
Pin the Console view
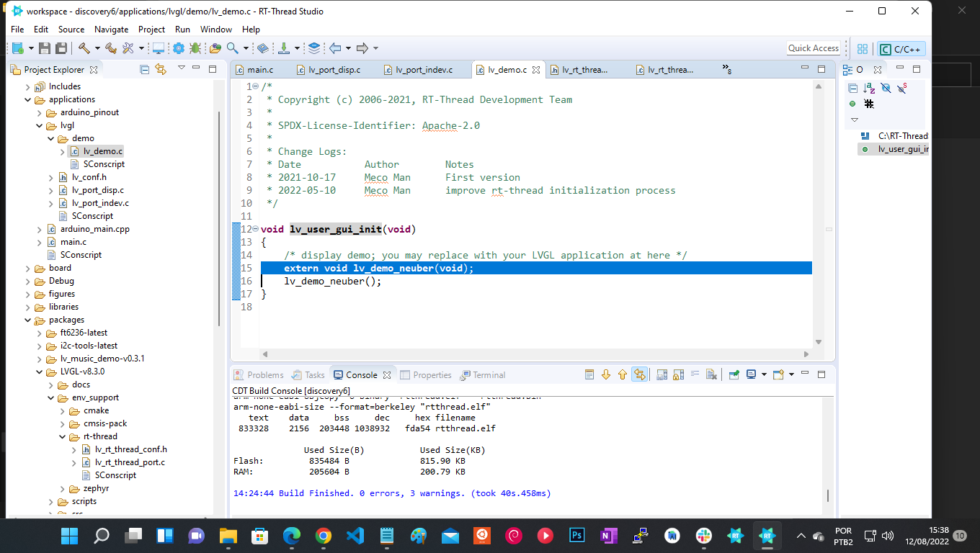pos(733,374)
